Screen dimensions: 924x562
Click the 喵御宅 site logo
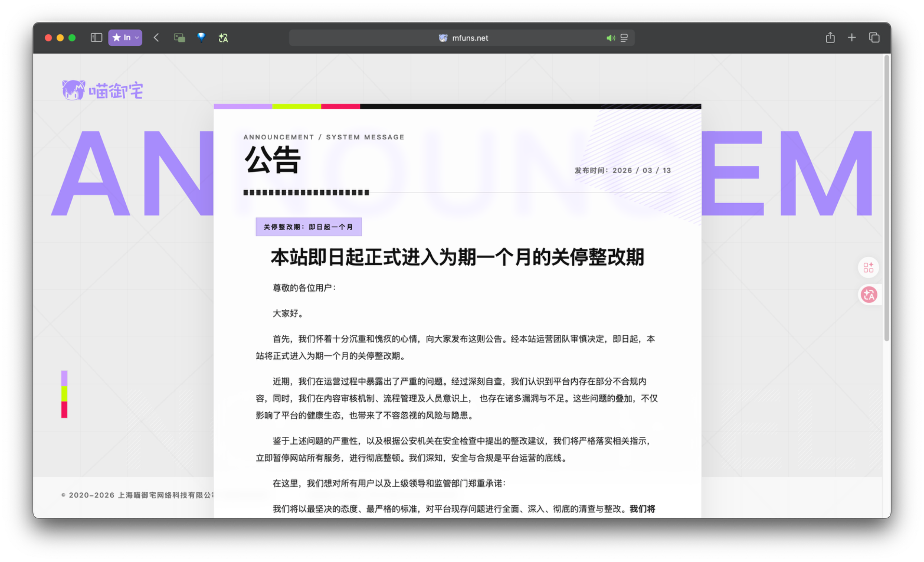tap(103, 90)
